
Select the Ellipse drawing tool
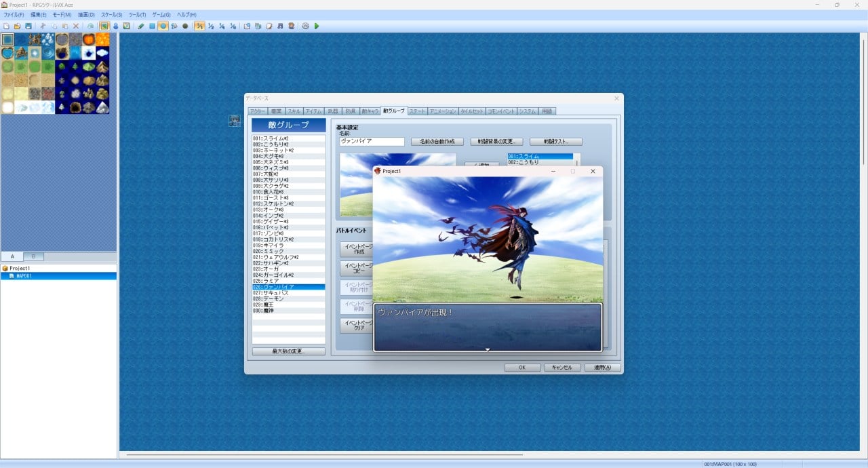[x=163, y=26]
